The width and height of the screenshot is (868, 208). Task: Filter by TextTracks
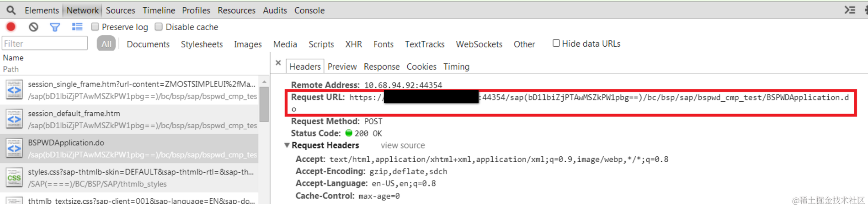(x=424, y=44)
